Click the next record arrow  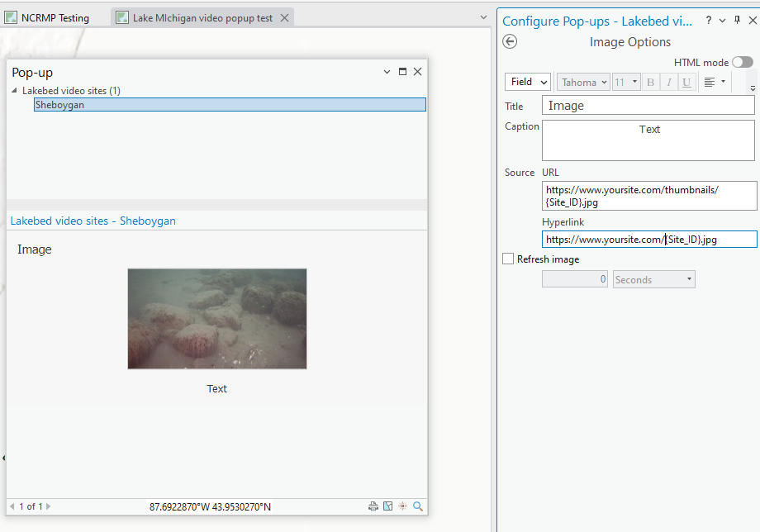pos(47,506)
